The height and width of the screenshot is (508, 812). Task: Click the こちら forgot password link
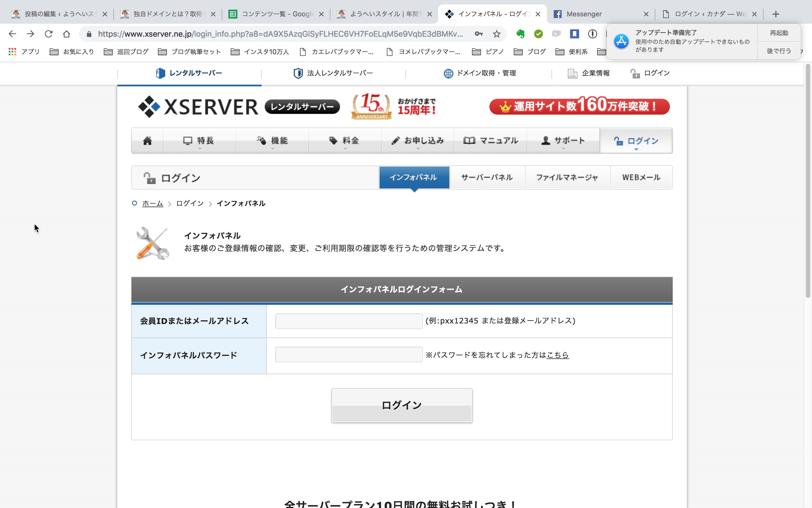pos(558,355)
